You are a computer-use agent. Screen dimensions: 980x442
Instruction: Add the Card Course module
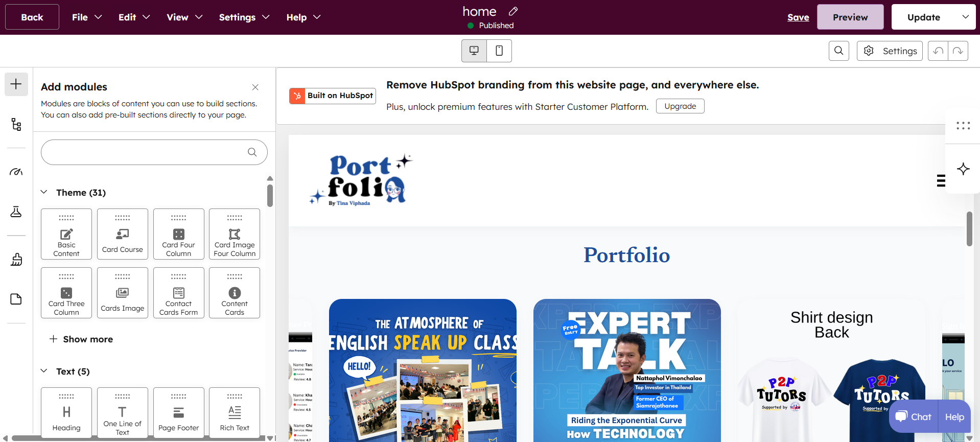123,234
